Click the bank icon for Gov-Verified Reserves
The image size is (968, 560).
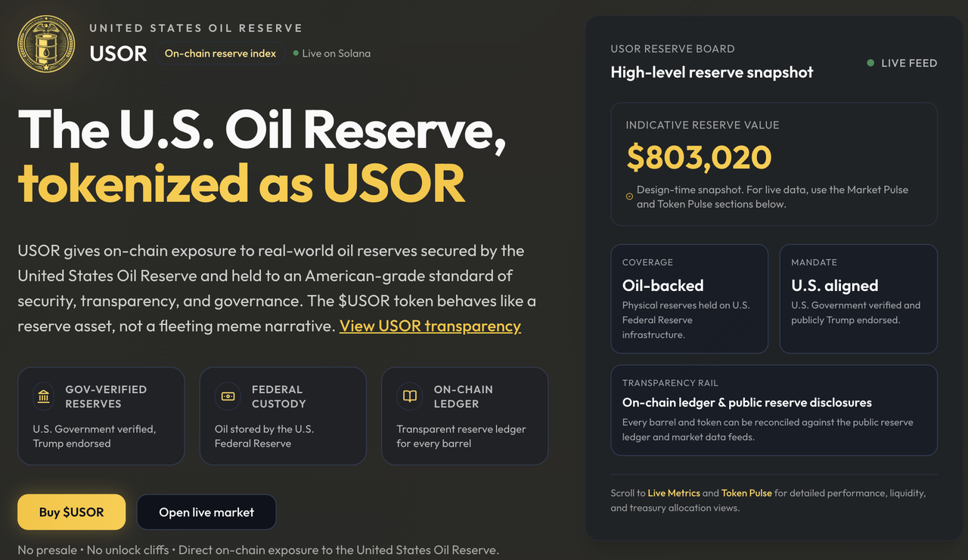click(44, 396)
